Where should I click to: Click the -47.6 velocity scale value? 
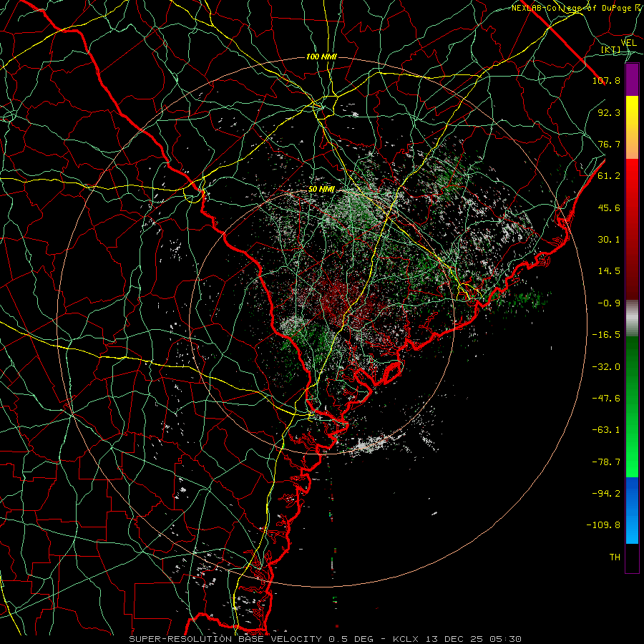(606, 399)
